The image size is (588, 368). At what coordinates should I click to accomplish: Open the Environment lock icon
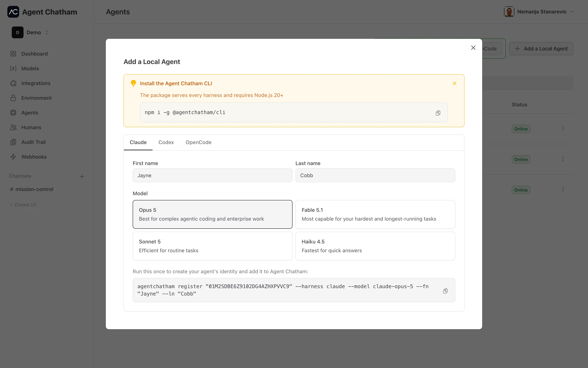[13, 98]
